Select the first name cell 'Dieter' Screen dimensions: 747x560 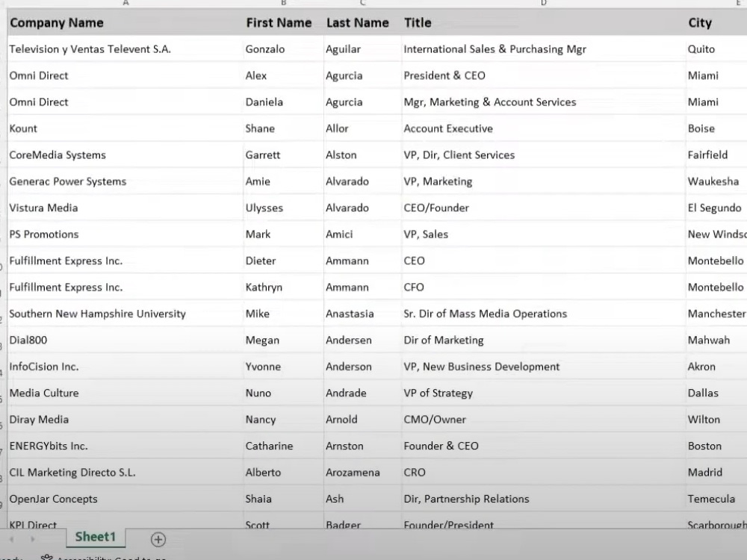283,261
